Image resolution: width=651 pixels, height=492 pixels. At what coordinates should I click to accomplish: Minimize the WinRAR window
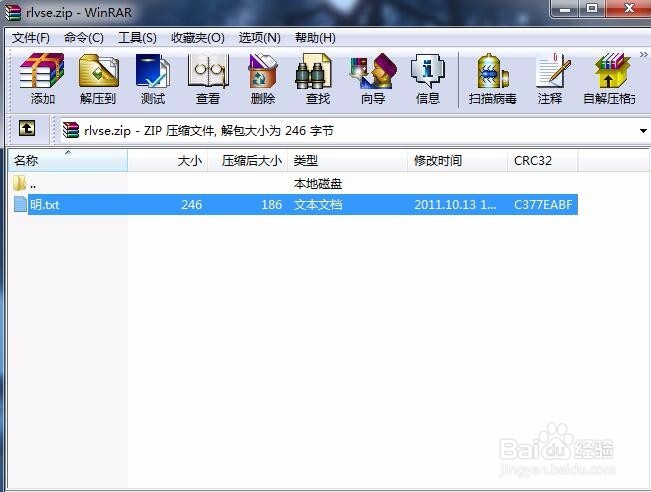click(565, 8)
